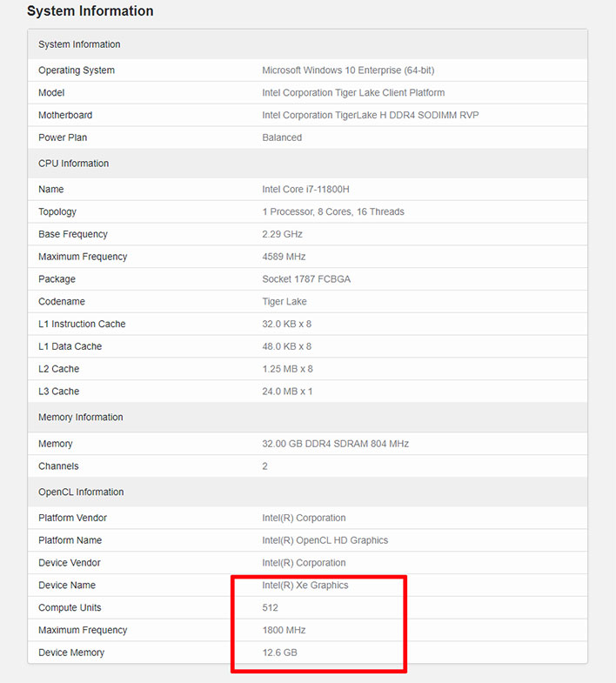
Task: Select 'Intel(R) Xe Graphics' device name
Action: pyautogui.click(x=305, y=585)
